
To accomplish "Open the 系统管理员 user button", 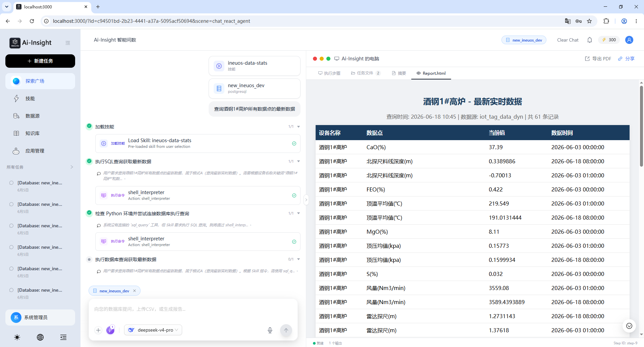I will [40, 317].
